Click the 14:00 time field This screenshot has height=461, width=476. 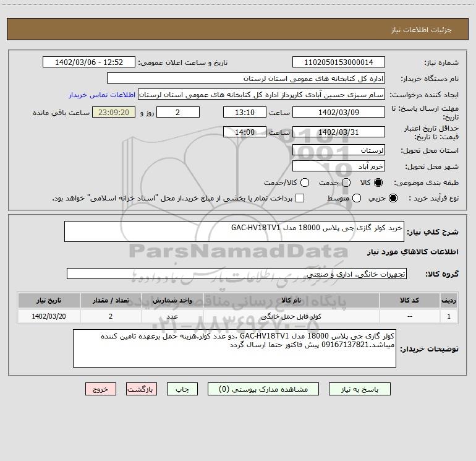coord(245,132)
